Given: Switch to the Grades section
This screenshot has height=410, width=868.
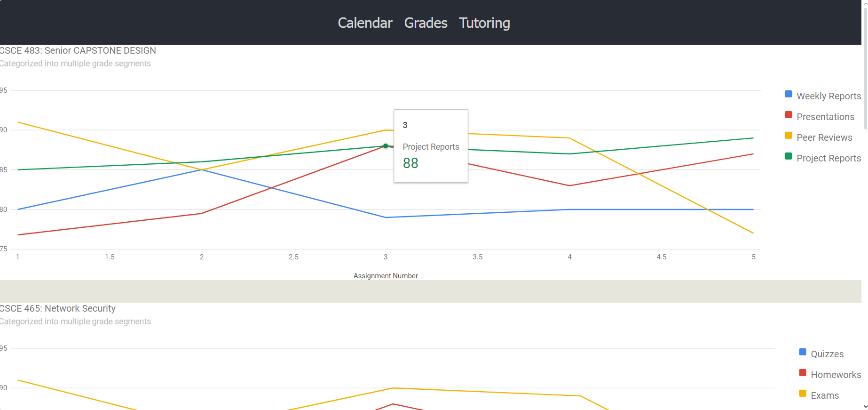Looking at the screenshot, I should coord(425,23).
